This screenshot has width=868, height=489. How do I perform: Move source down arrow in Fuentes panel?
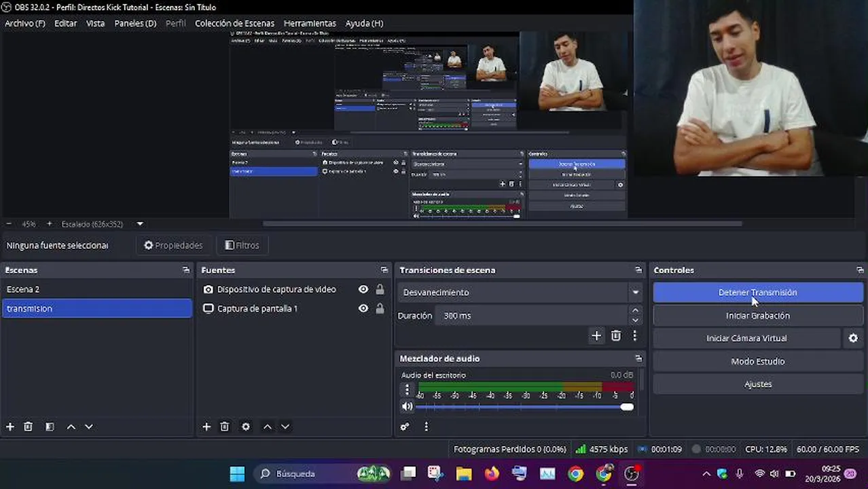coord(285,427)
